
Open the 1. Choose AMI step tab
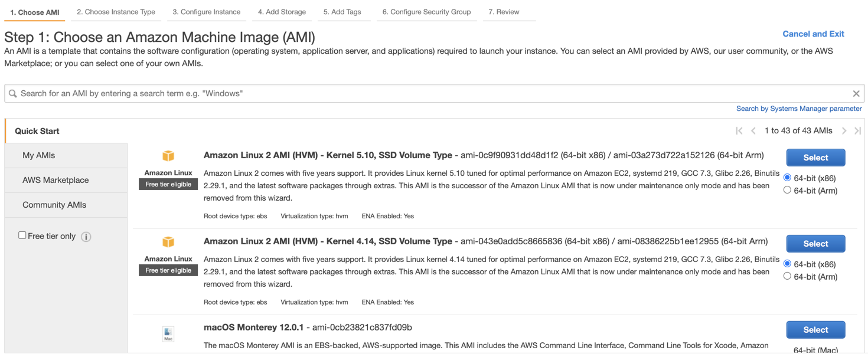pos(35,12)
